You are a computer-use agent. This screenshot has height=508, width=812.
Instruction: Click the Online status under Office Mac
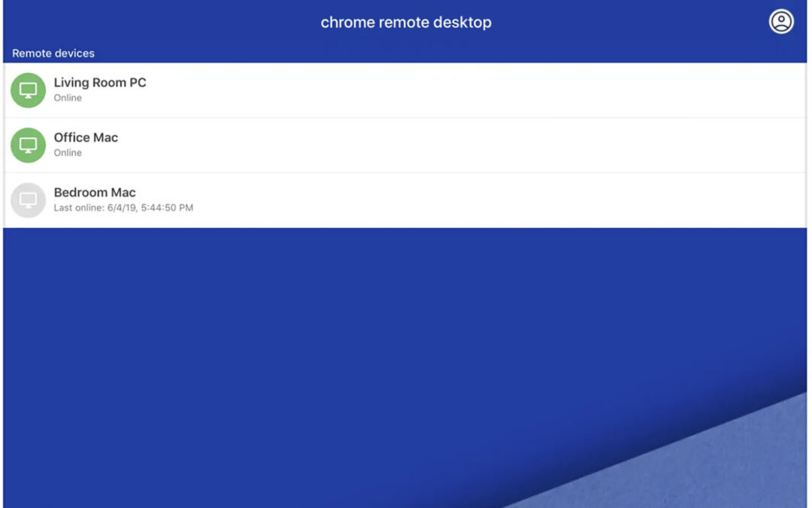point(68,153)
